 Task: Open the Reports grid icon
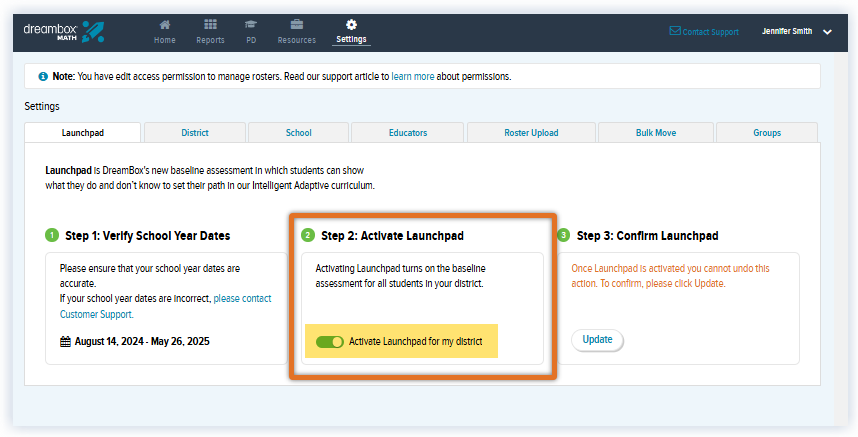(x=210, y=25)
